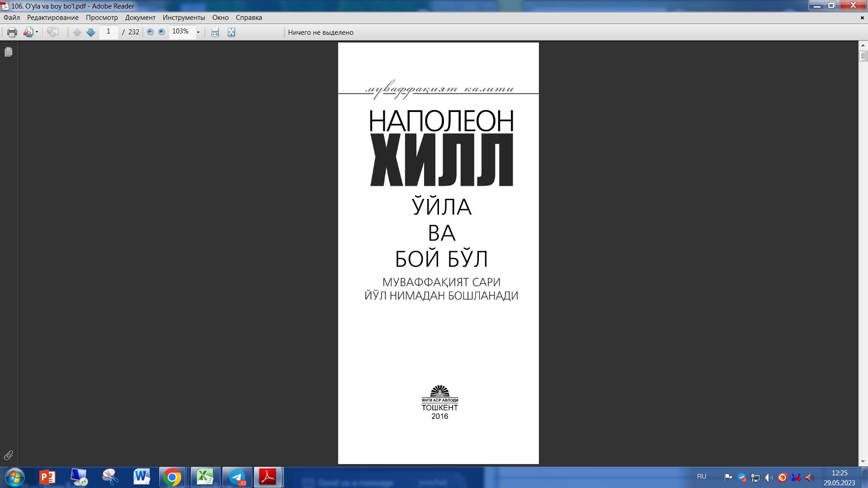
Task: Click the fit width scrolling icon
Action: coord(215,32)
